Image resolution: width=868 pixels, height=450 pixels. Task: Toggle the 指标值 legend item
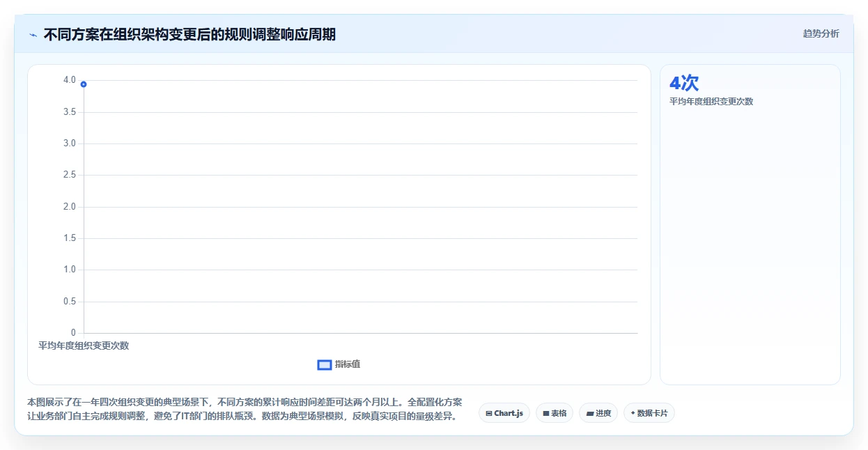coord(339,364)
